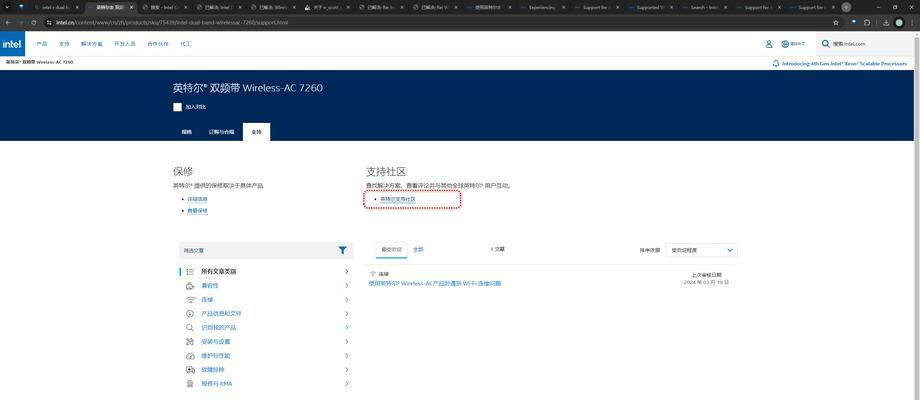Viewport: 920px width, 400px height.
Task: Click the Intel logo
Action: pos(12,44)
